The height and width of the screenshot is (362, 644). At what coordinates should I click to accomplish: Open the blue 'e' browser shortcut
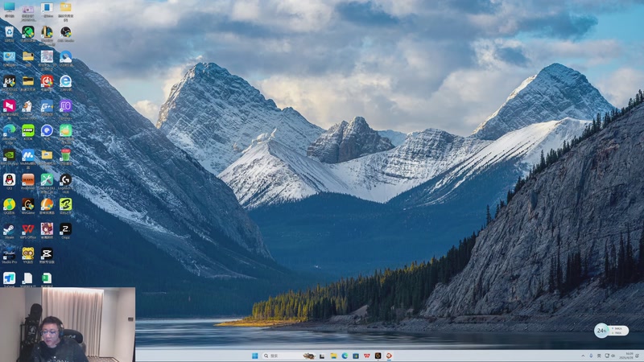66,81
